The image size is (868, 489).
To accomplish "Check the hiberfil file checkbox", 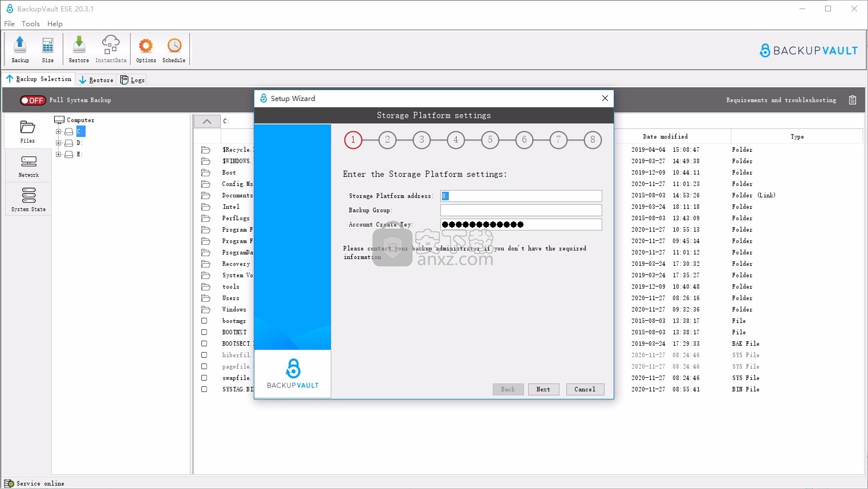I will [204, 355].
